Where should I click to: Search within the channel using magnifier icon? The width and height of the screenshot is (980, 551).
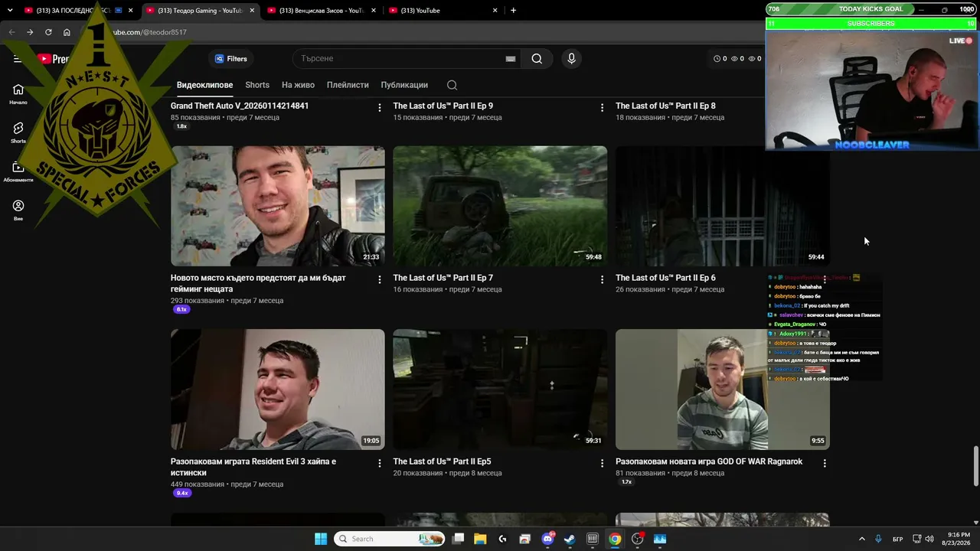452,85
